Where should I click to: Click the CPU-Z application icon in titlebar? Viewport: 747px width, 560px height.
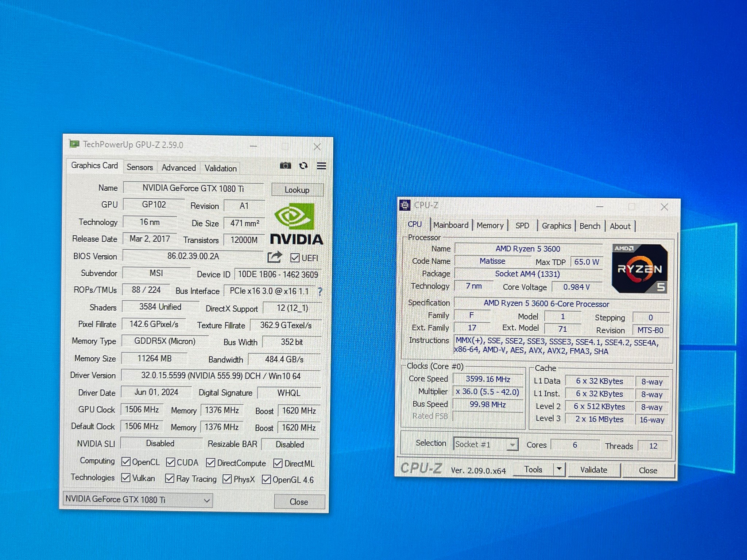(405, 205)
